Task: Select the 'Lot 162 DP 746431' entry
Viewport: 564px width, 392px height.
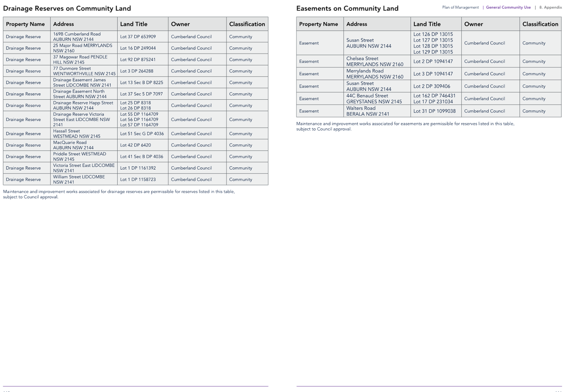Action: pyautogui.click(x=434, y=96)
